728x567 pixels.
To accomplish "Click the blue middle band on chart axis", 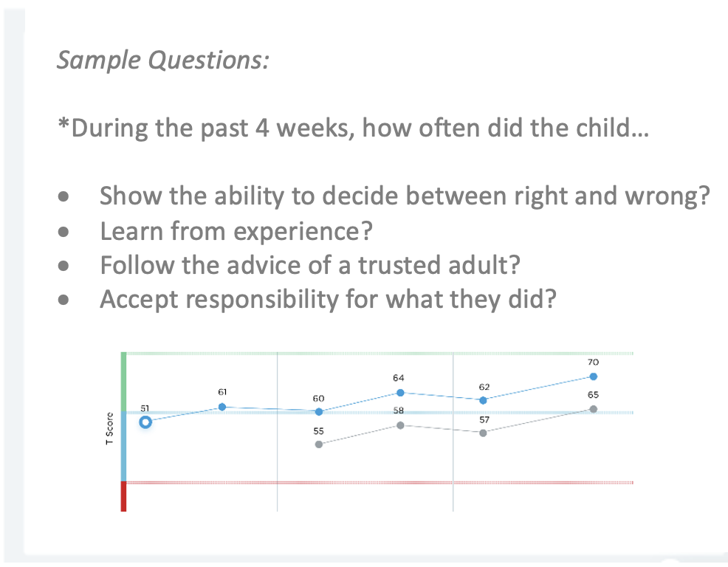I will click(x=123, y=446).
